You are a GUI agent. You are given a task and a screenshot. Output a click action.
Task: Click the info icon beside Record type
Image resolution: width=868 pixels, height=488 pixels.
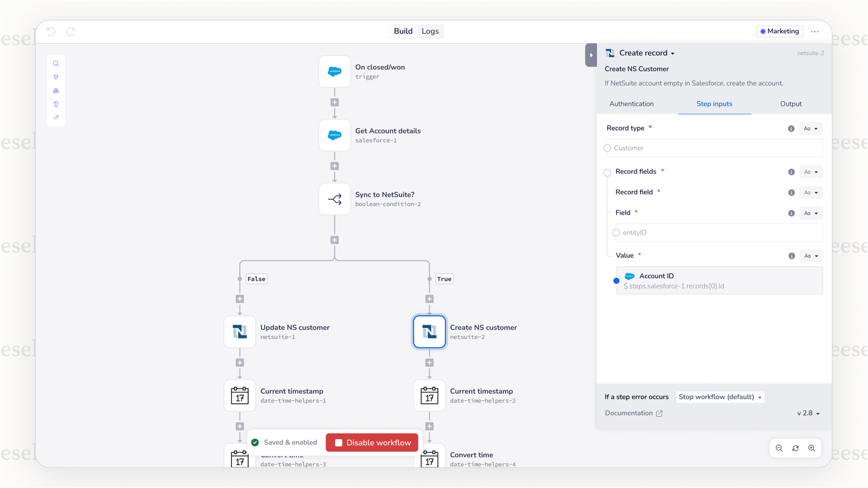791,129
